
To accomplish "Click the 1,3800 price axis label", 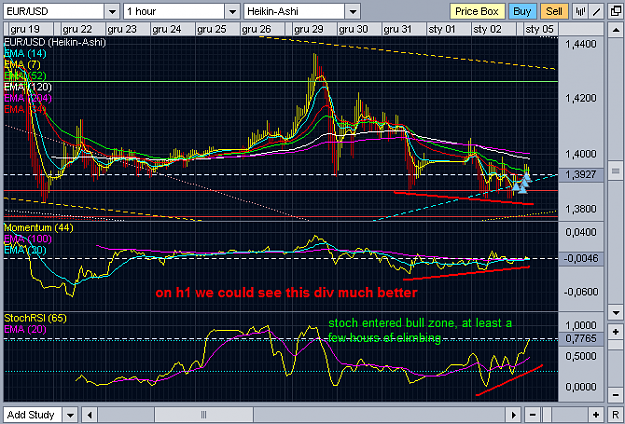I will tap(581, 209).
